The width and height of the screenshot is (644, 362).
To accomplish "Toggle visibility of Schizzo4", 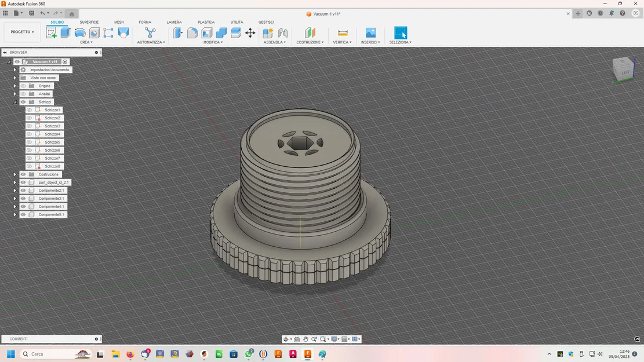I will coord(29,134).
